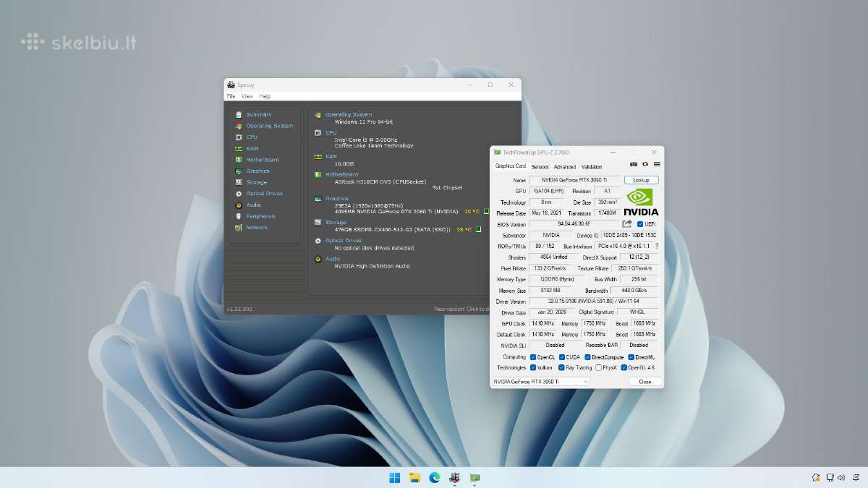Screen dimensions: 868x488
Task: Click question mark beside Bus Interface
Action: click(657, 247)
